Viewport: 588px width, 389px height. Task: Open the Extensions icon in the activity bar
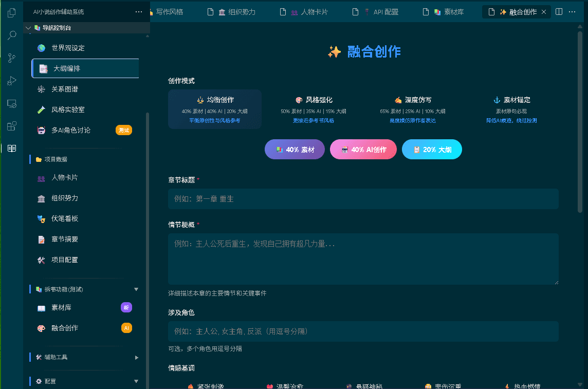pyautogui.click(x=11, y=126)
